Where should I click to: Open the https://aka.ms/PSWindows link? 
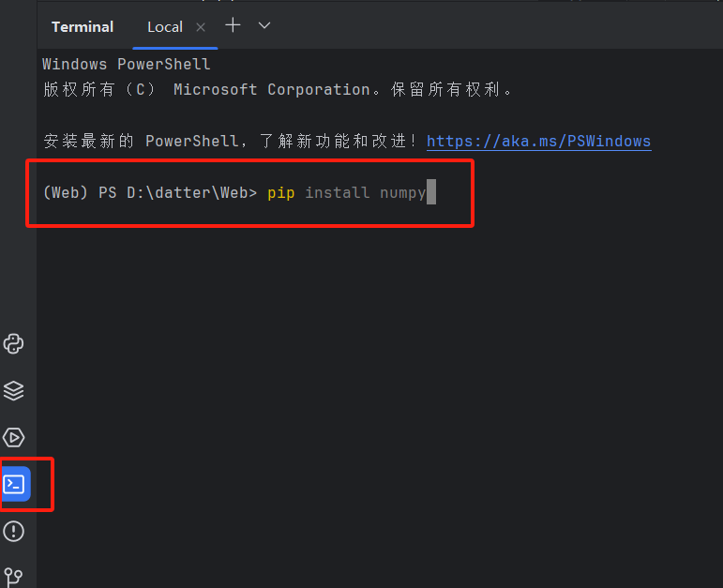[x=538, y=141]
